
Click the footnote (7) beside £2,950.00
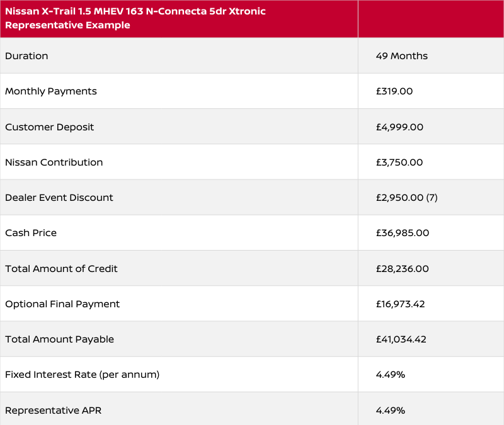[432, 198]
